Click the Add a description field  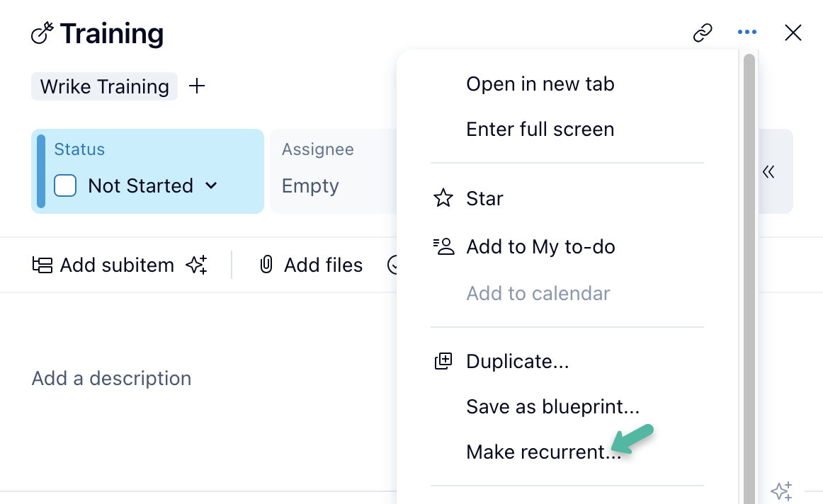tap(111, 378)
